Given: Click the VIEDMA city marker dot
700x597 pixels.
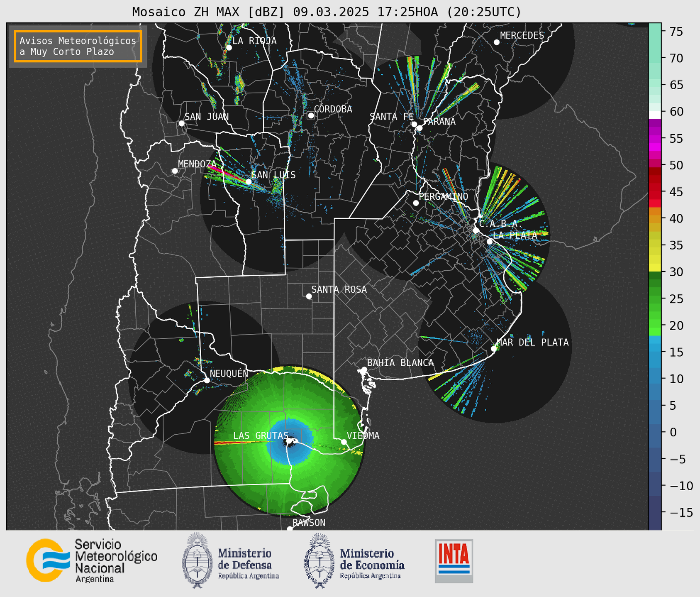Looking at the screenshot, I should pyautogui.click(x=344, y=442).
